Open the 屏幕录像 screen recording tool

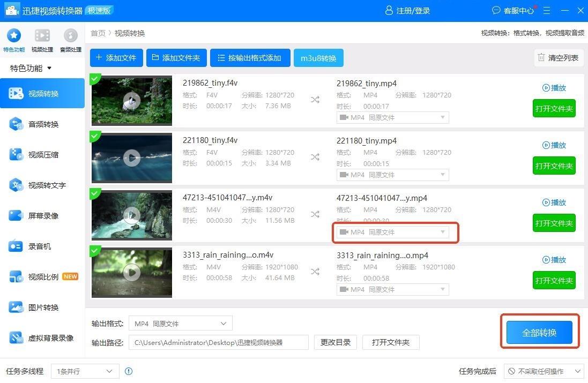point(42,216)
